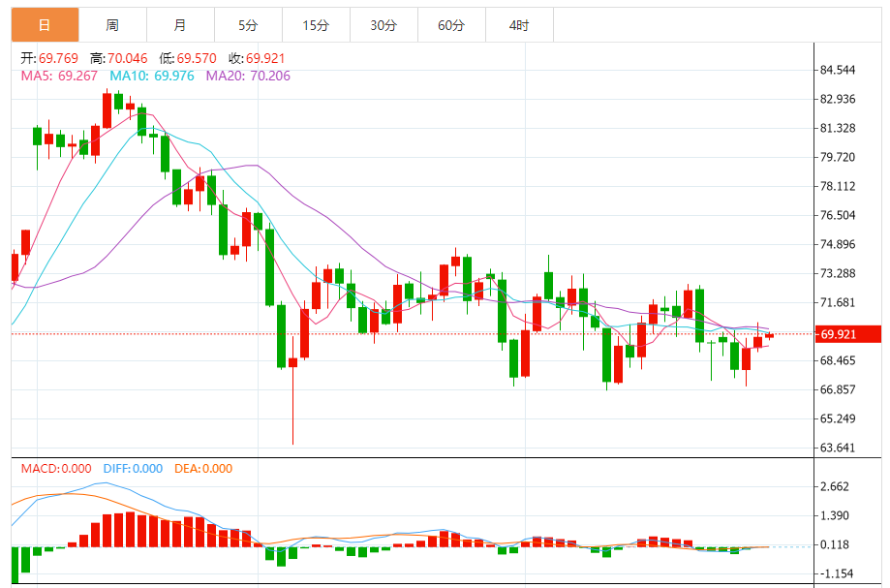
Task: Click the 68.465 price axis label
Action: [837, 360]
